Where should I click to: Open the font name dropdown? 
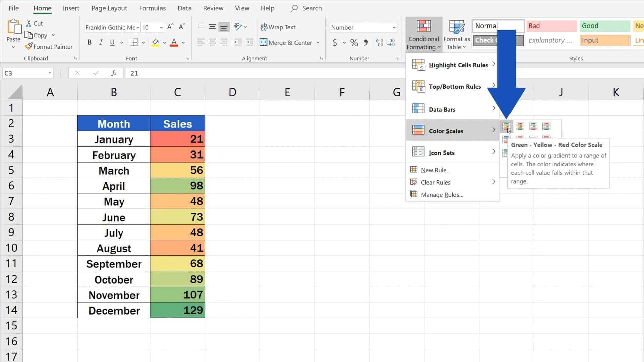pos(138,27)
